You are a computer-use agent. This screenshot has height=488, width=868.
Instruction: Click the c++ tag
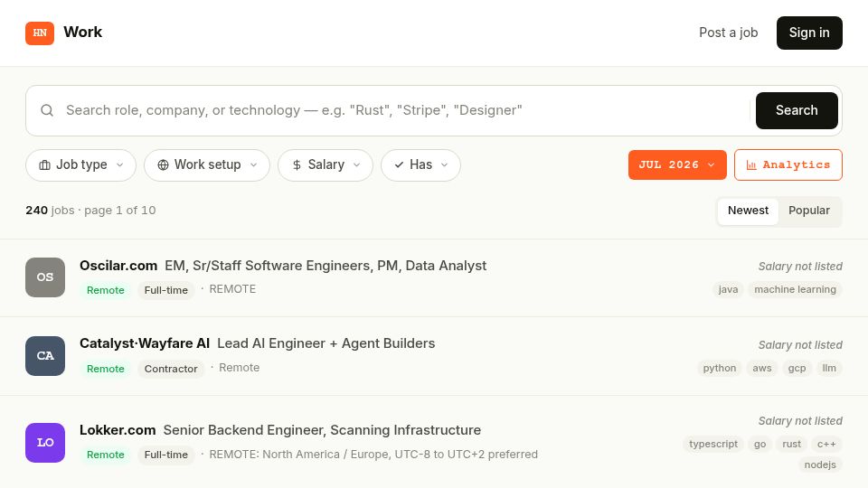[826, 444]
